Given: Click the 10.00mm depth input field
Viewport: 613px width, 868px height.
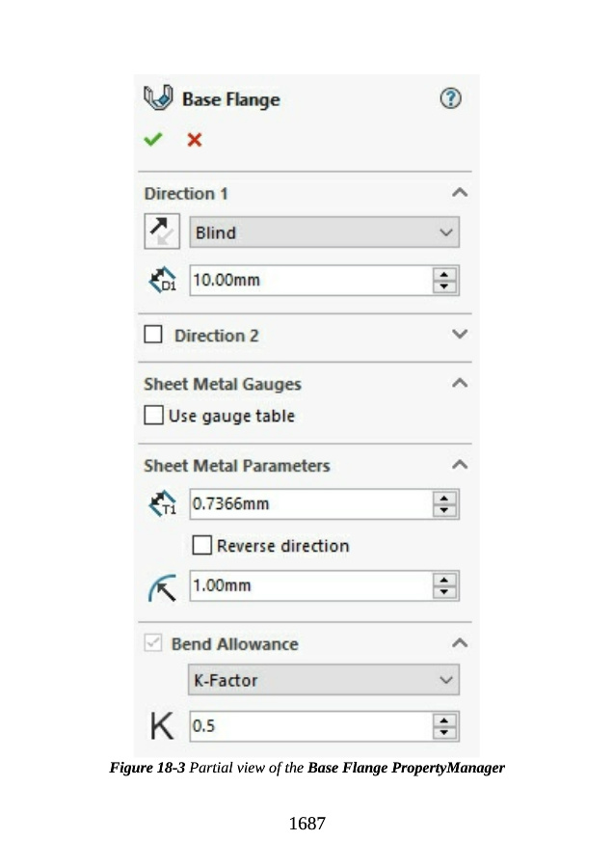Looking at the screenshot, I should point(308,282).
